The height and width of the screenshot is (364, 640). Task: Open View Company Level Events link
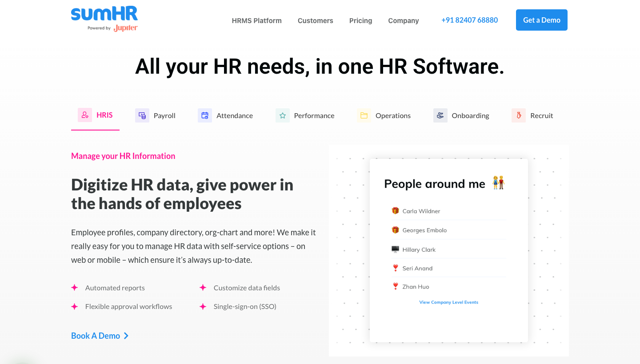449,302
